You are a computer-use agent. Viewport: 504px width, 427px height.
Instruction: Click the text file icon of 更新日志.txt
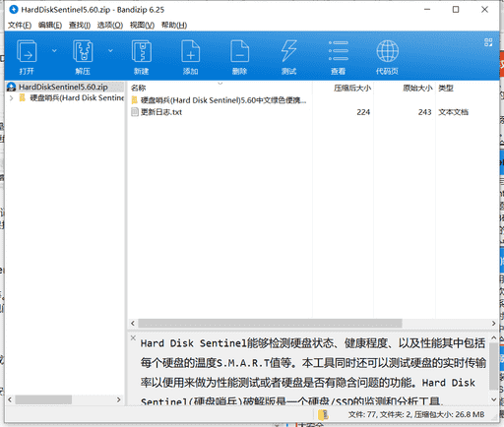[135, 112]
